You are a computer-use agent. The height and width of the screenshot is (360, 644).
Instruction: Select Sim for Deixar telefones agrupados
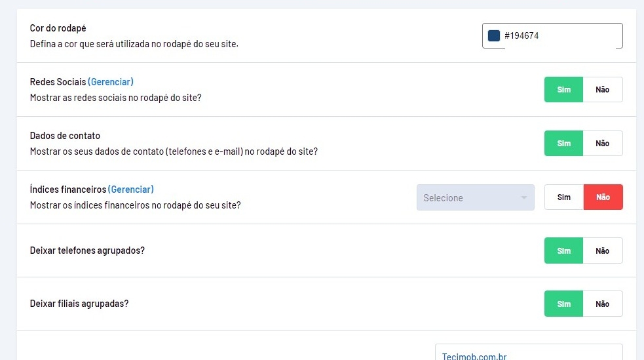563,251
